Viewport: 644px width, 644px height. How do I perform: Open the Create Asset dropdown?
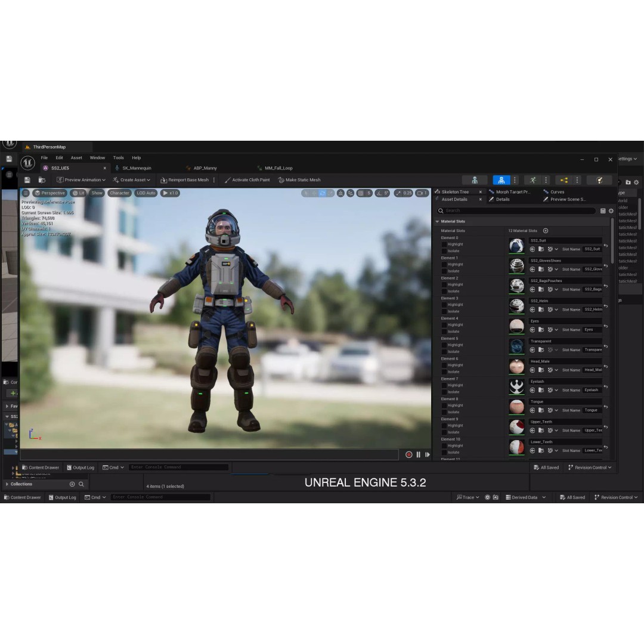(x=131, y=180)
